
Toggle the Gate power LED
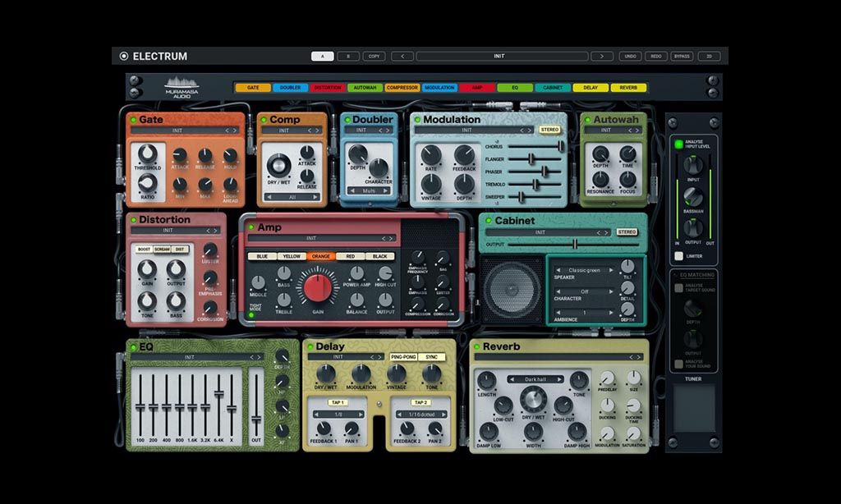point(133,120)
